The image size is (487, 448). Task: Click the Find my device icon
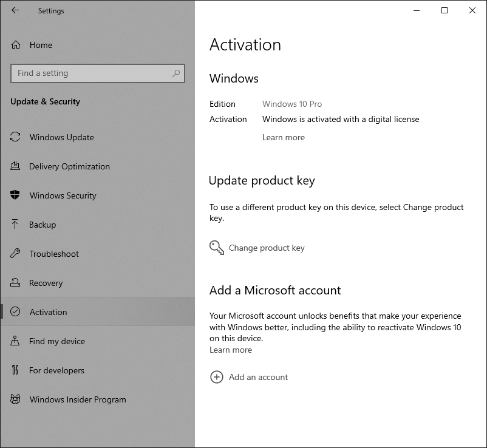point(15,341)
